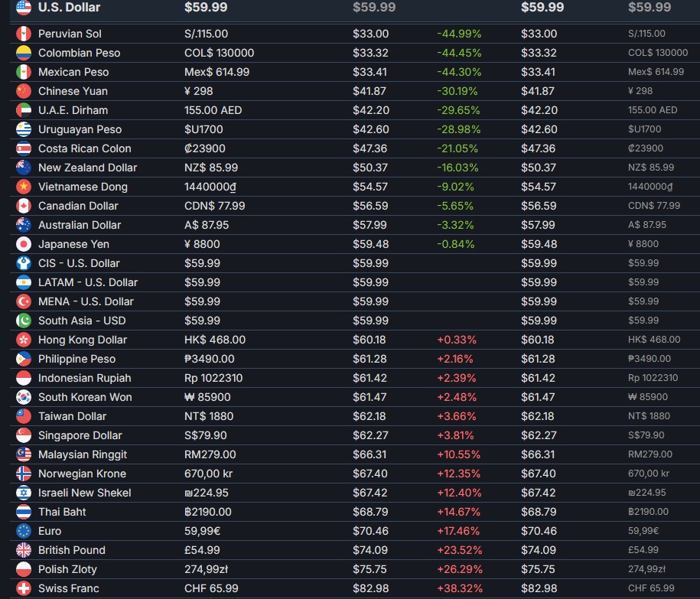Screen dimensions: 700x599
Task: Select the U.S. Dollar header label
Action: coord(69,7)
